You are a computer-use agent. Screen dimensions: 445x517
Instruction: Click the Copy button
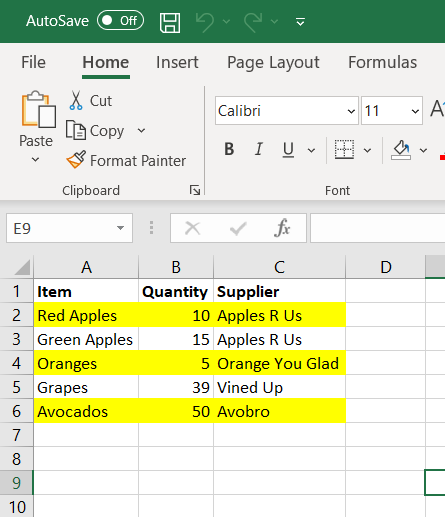click(95, 130)
